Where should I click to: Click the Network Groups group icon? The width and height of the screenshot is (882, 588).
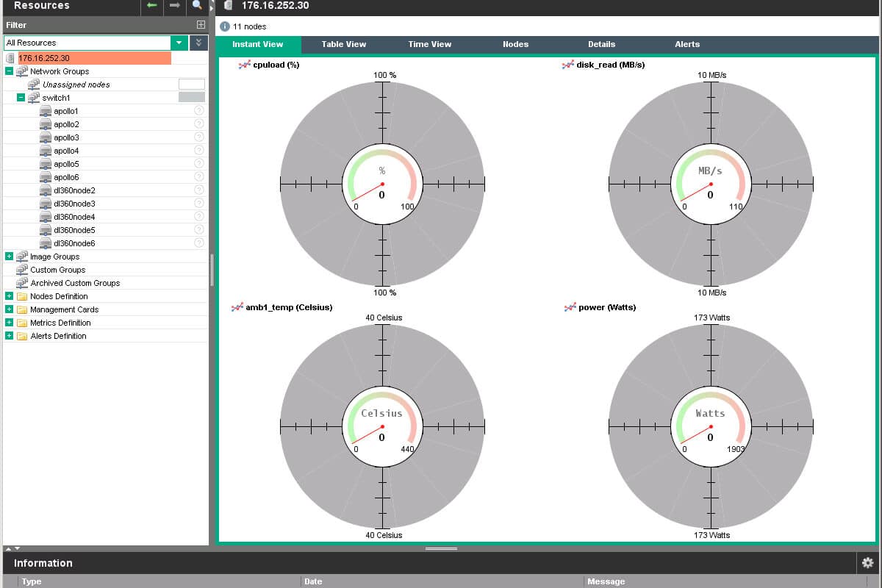pos(22,71)
